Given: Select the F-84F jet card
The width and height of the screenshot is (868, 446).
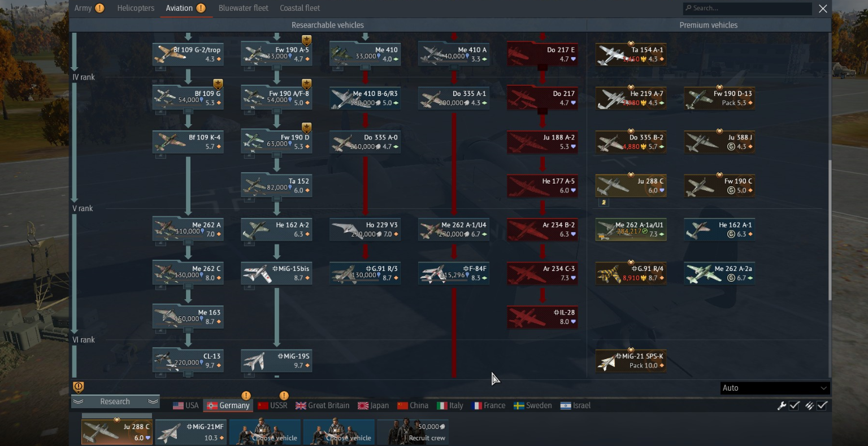Looking at the screenshot, I should (454, 273).
